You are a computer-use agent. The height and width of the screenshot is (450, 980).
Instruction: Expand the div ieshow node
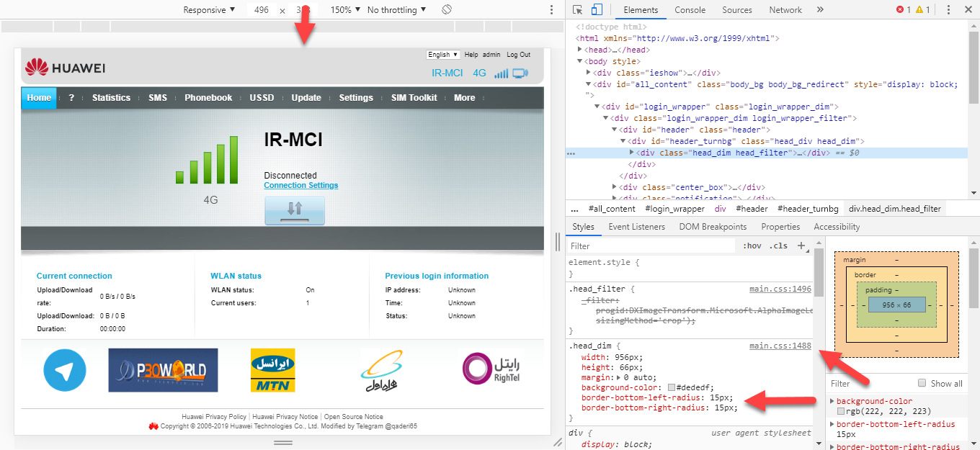(589, 73)
